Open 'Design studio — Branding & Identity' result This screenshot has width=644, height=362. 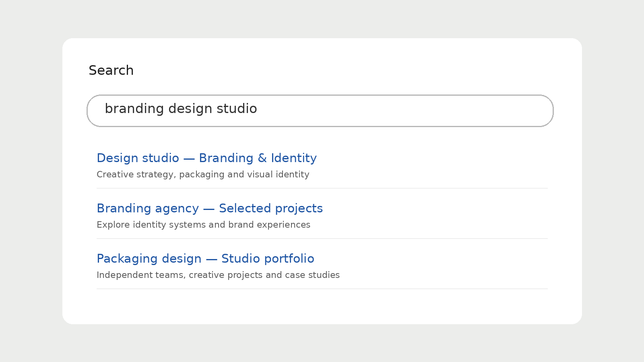pyautogui.click(x=206, y=158)
